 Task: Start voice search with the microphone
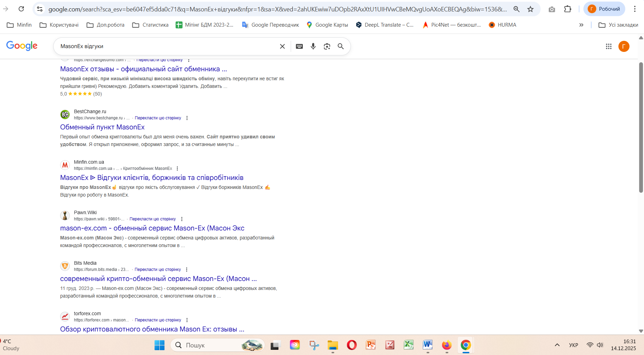[x=313, y=46]
